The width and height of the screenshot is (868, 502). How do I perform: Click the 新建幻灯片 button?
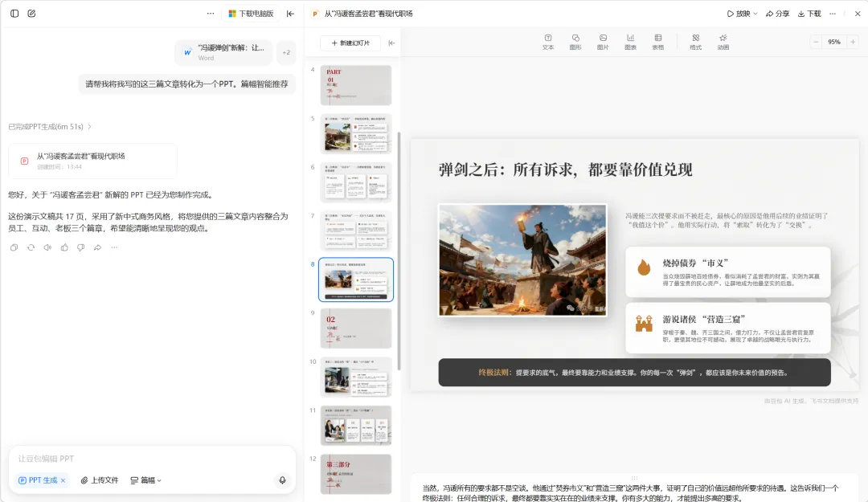(x=350, y=43)
